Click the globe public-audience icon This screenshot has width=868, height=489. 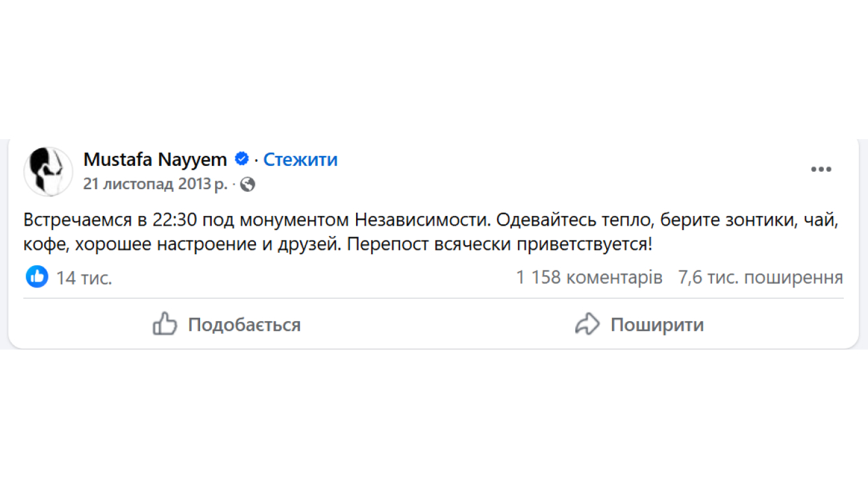pos(248,185)
